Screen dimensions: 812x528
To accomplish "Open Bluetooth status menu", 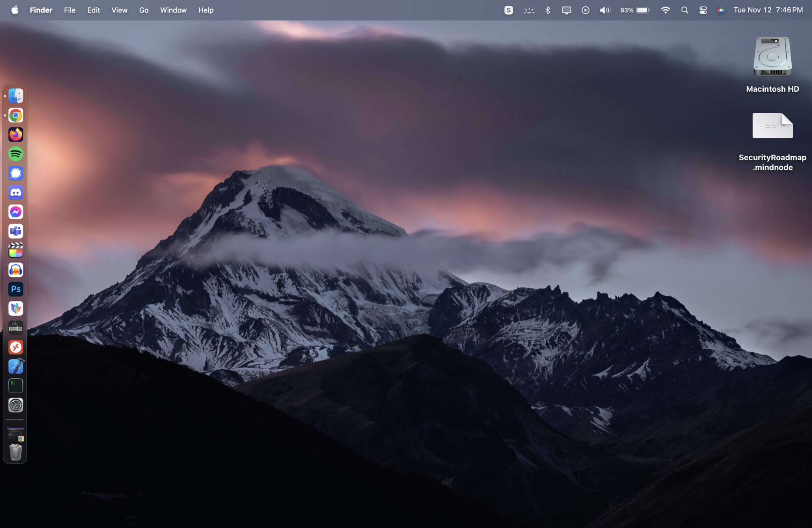I will pyautogui.click(x=548, y=10).
